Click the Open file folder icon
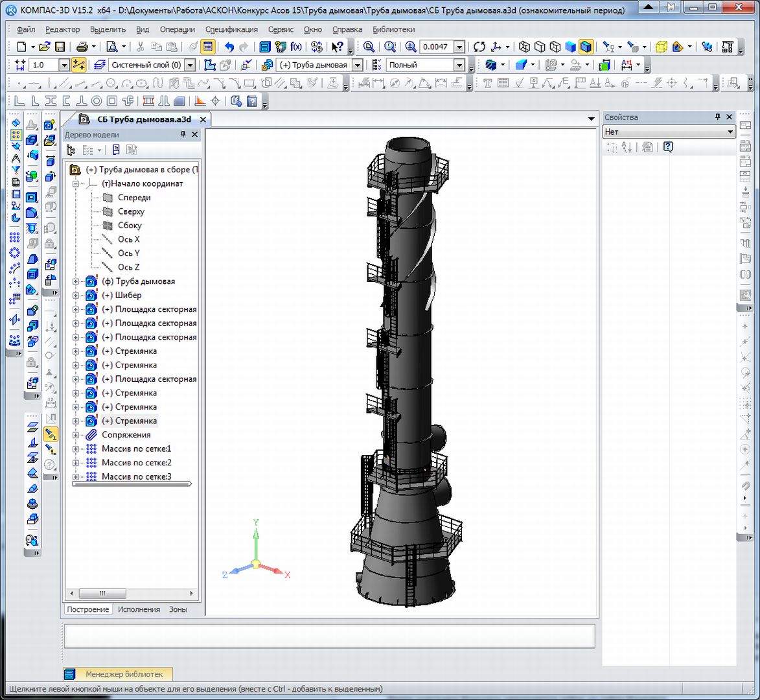The image size is (760, 700). click(x=44, y=47)
